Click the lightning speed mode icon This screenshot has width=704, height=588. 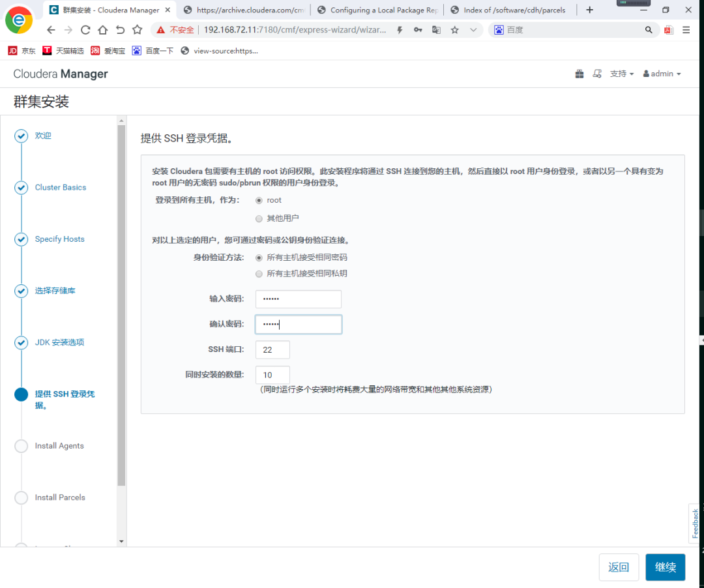pos(400,30)
